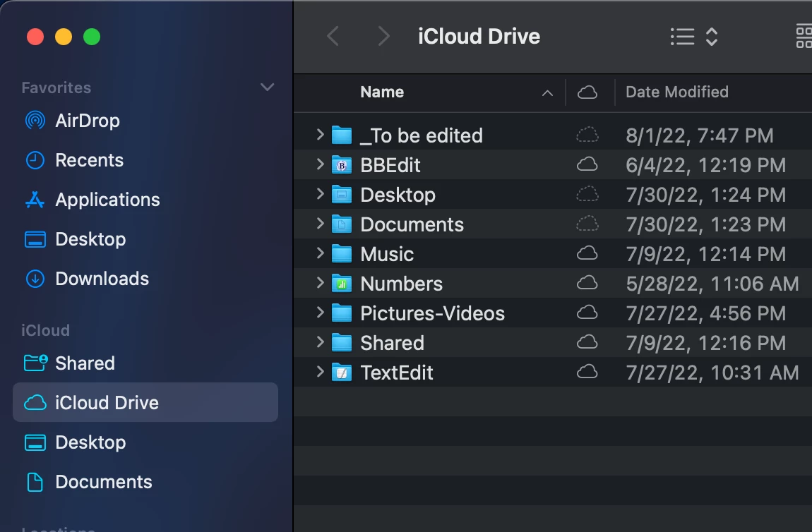The image size is (812, 532).
Task: Select iCloud Drive in the sidebar
Action: [145, 403]
